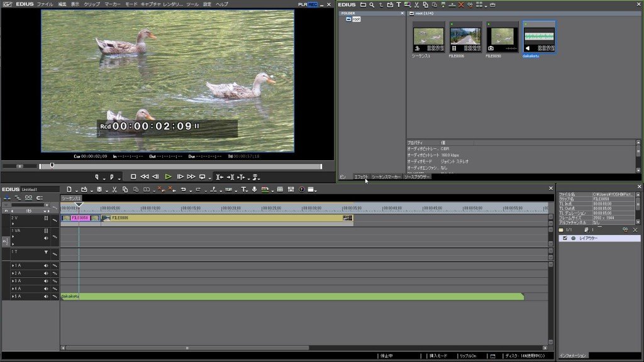This screenshot has height=362, width=644.
Task: Open the audio mixer icon in timeline toolbar
Action: pos(291,189)
